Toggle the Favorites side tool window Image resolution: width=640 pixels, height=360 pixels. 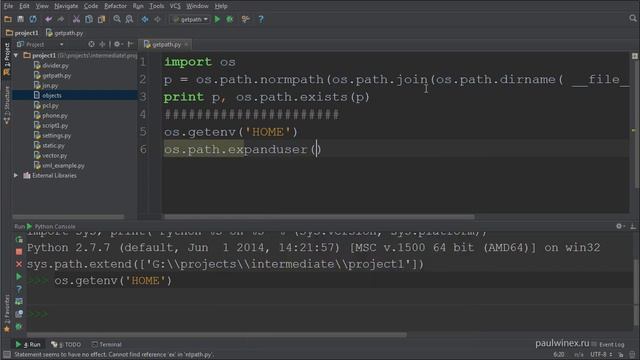pyautogui.click(x=7, y=313)
